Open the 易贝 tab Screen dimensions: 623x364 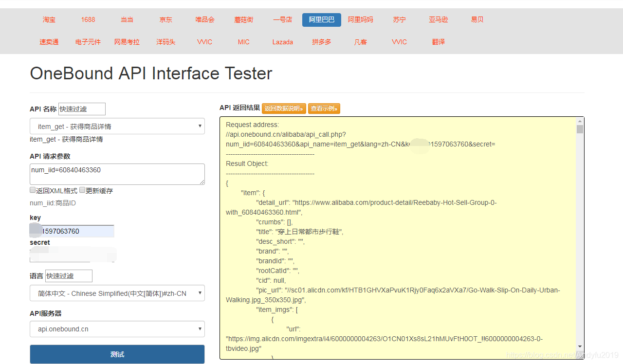477,20
